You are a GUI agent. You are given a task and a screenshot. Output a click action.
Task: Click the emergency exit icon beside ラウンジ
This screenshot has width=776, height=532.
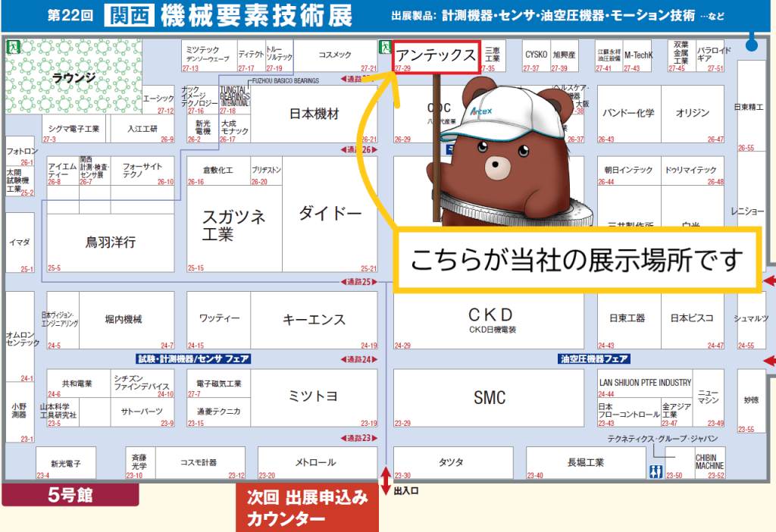pyautogui.click(x=12, y=48)
